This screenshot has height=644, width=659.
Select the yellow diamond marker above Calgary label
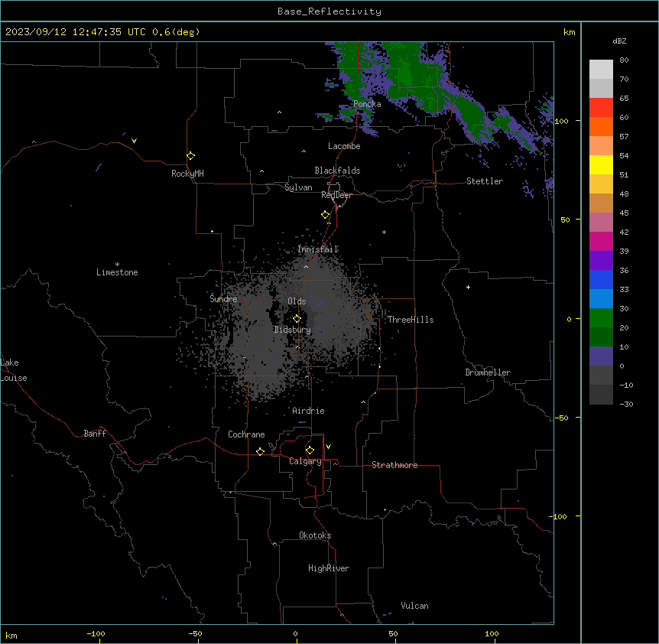pos(310,450)
